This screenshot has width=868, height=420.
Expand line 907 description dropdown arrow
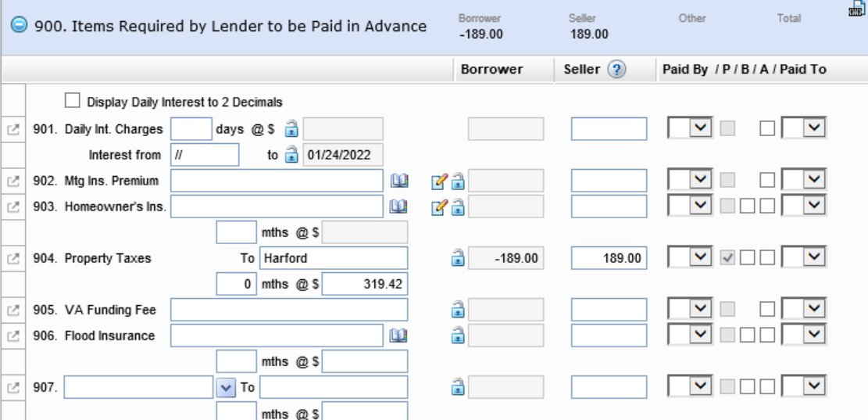click(225, 387)
